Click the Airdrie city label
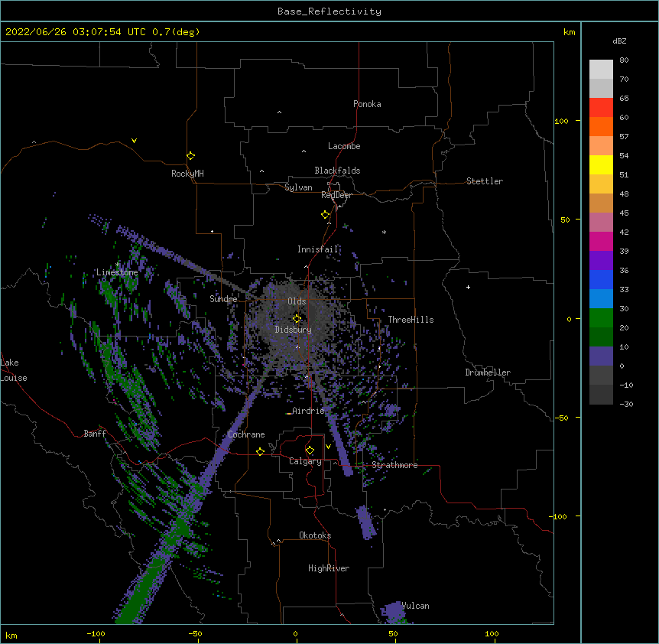Screen dimensions: 659x644 [308, 410]
